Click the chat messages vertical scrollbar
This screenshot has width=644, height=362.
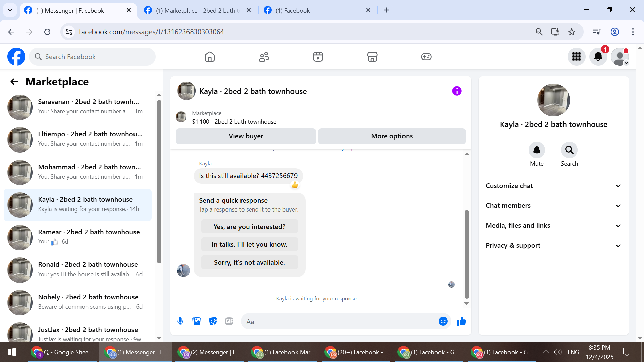[466, 254]
